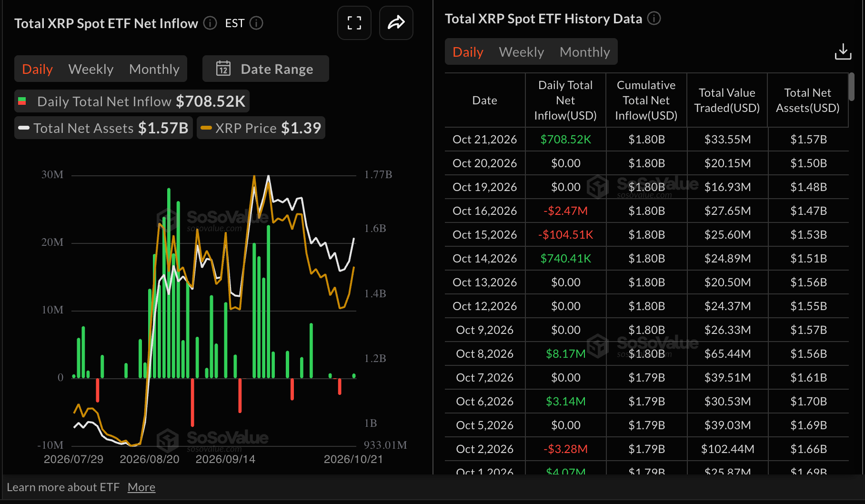Screen dimensions: 865x504
Task: Toggle the Daily Total Net Inflow series
Action: 132,101
